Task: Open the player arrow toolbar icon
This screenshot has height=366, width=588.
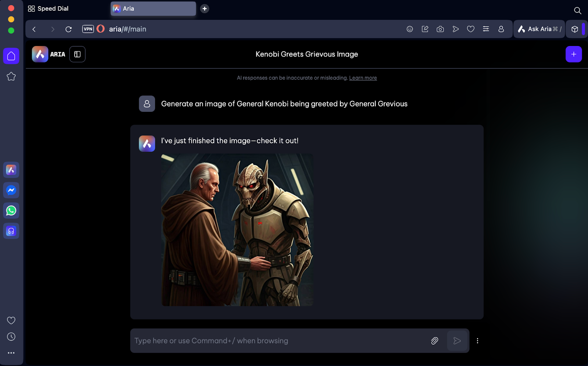Action: click(456, 29)
